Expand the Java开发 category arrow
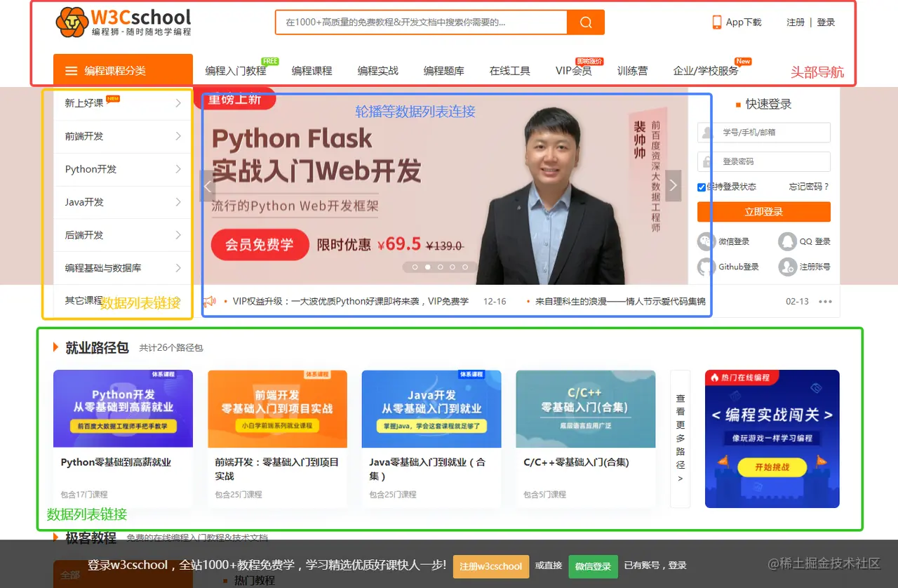 tap(178, 202)
